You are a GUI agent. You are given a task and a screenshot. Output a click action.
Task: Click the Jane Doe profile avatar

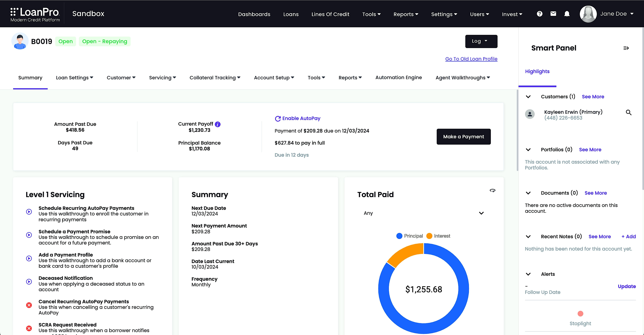tap(588, 14)
